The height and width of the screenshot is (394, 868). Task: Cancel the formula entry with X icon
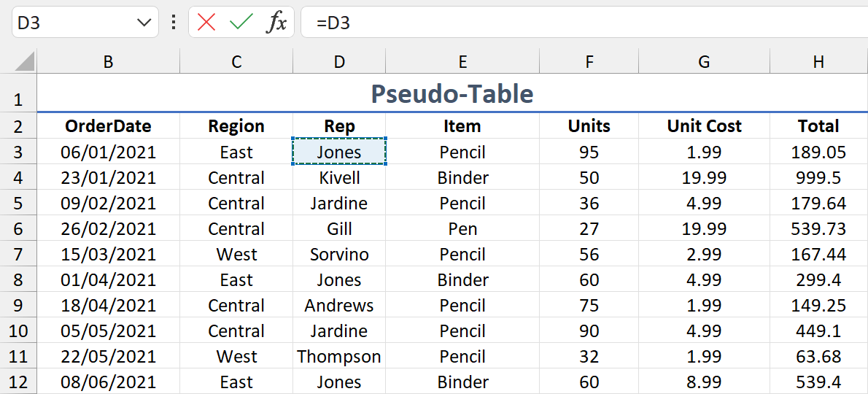tap(206, 23)
